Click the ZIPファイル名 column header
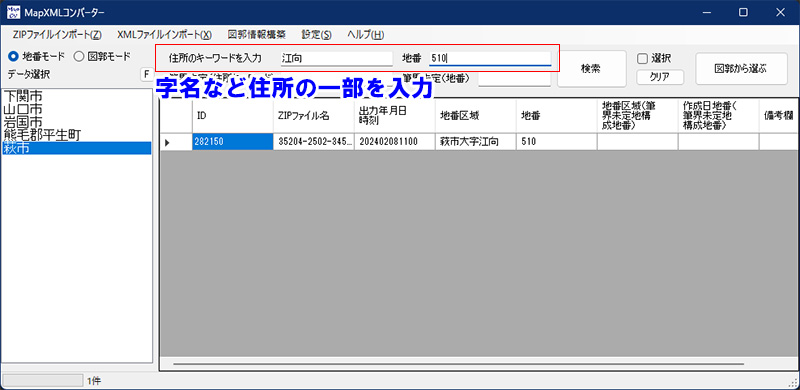This screenshot has width=800, height=390. (x=314, y=117)
